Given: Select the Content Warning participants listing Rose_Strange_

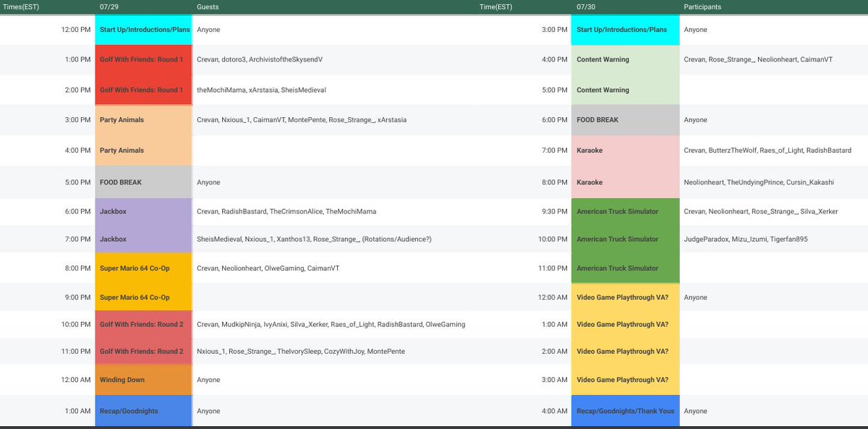Looking at the screenshot, I should 758,59.
